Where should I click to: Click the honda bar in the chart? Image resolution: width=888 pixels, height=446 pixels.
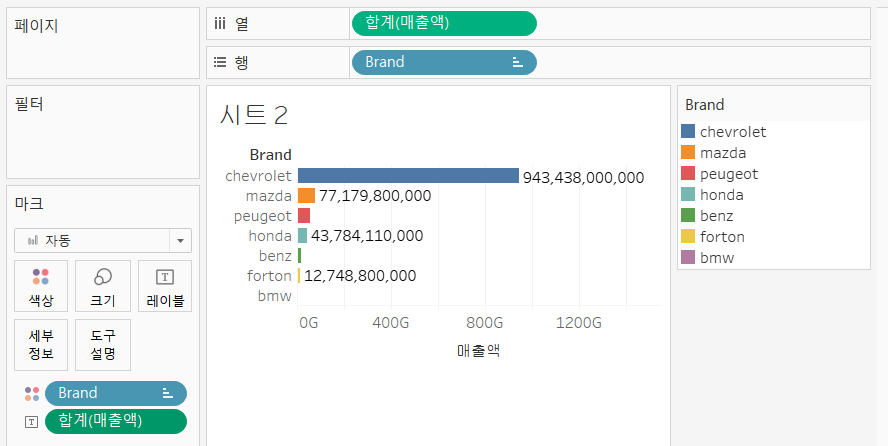302,235
